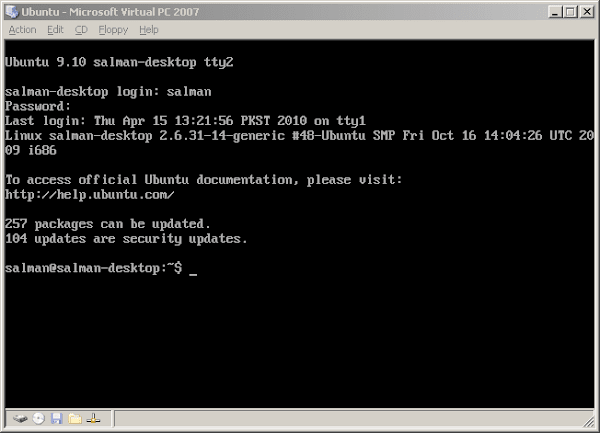The height and width of the screenshot is (433, 600).
Task: Maximize the Virtual PC window
Action: [570, 12]
